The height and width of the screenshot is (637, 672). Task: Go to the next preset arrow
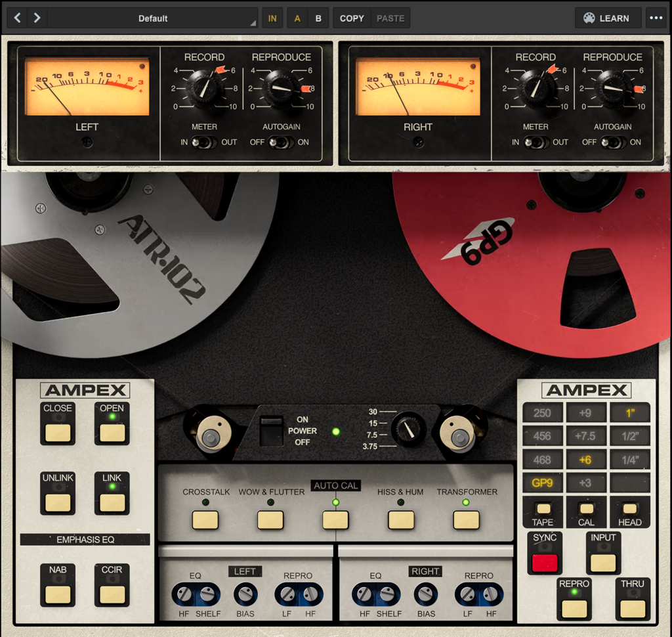37,18
